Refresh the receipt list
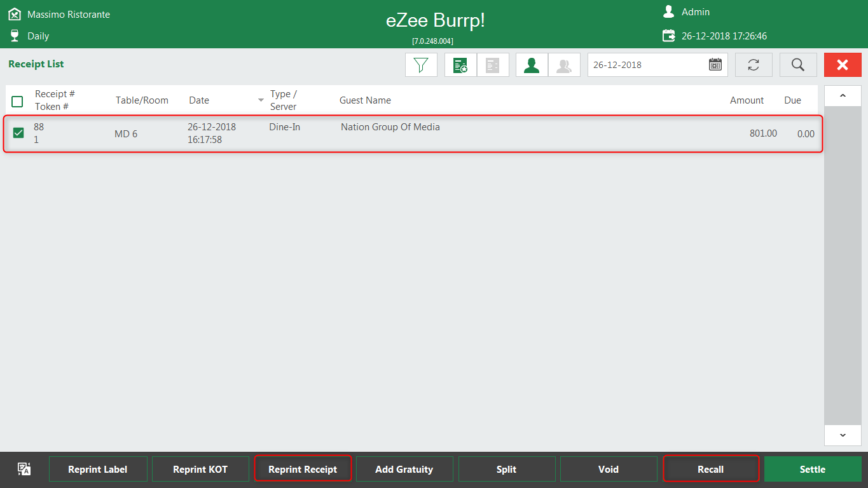Screen dimensions: 868x488 [754, 65]
